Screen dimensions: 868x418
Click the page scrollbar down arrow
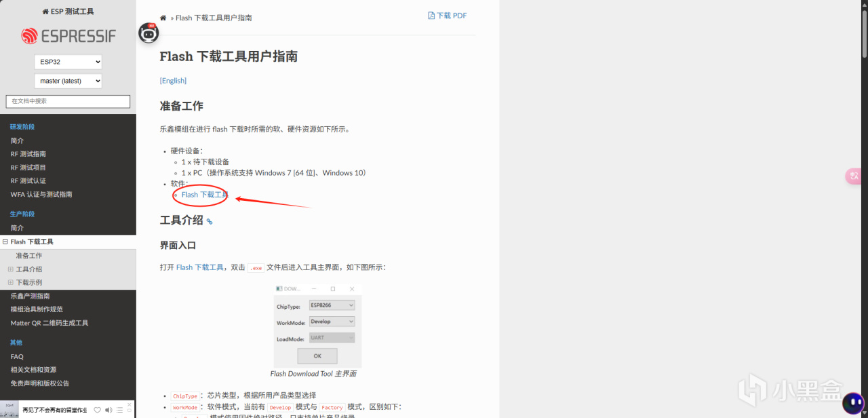click(x=863, y=413)
